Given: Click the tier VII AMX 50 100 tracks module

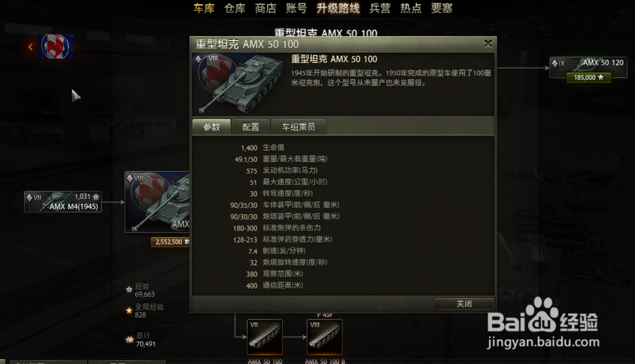Looking at the screenshot, I should point(265,337).
